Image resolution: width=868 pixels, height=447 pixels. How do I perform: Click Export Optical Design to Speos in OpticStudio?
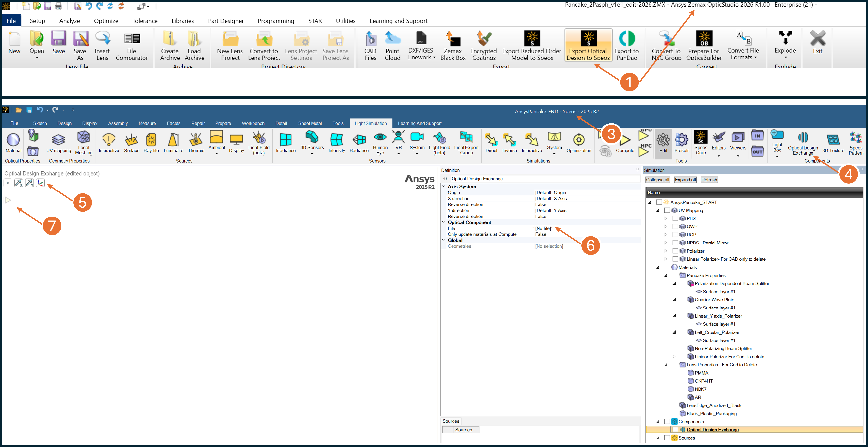(588, 45)
